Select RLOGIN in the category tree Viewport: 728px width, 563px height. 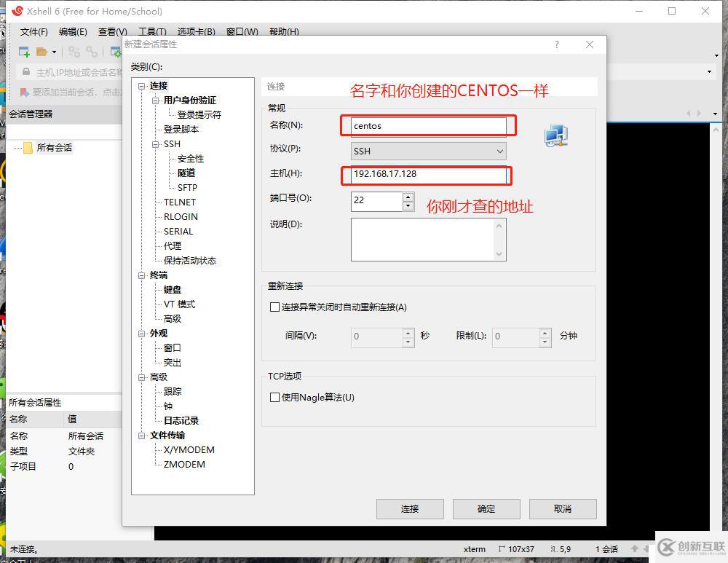click(x=181, y=217)
